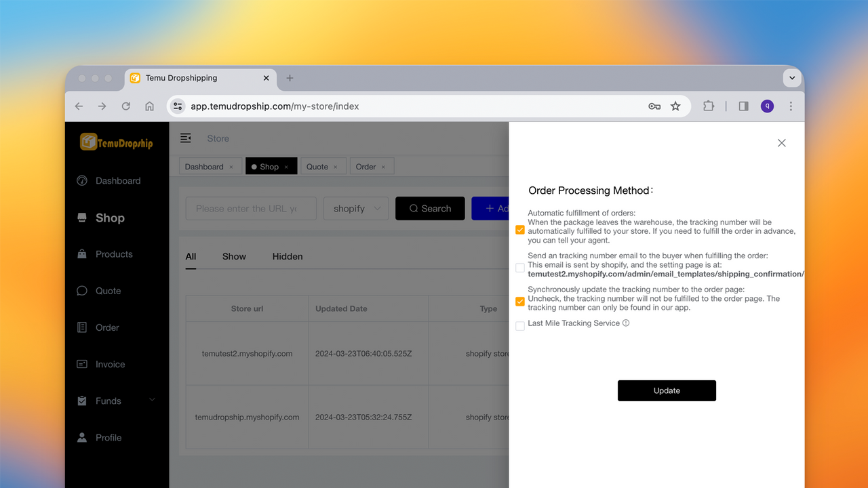The width and height of the screenshot is (868, 488).
Task: Enable Last Mile Tracking Service checkbox
Action: coord(520,326)
